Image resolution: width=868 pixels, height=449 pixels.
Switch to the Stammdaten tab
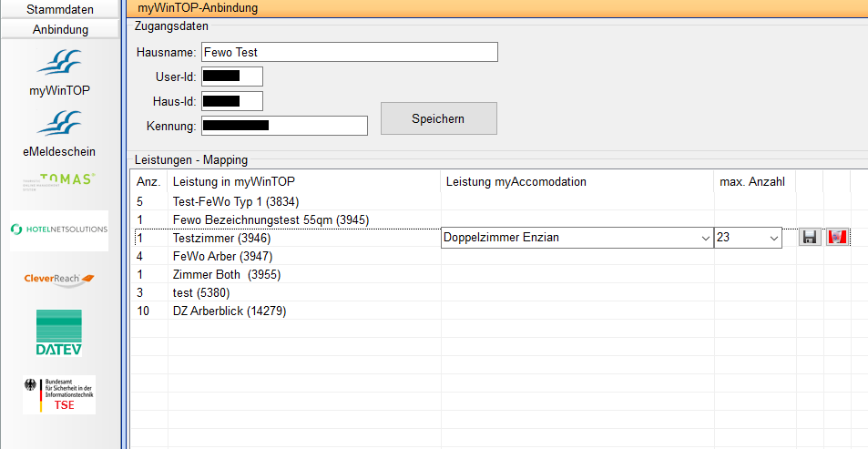point(59,9)
